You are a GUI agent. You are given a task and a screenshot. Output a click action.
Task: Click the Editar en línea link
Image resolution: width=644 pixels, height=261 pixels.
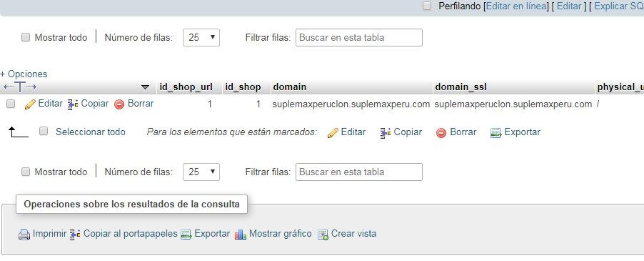516,6
